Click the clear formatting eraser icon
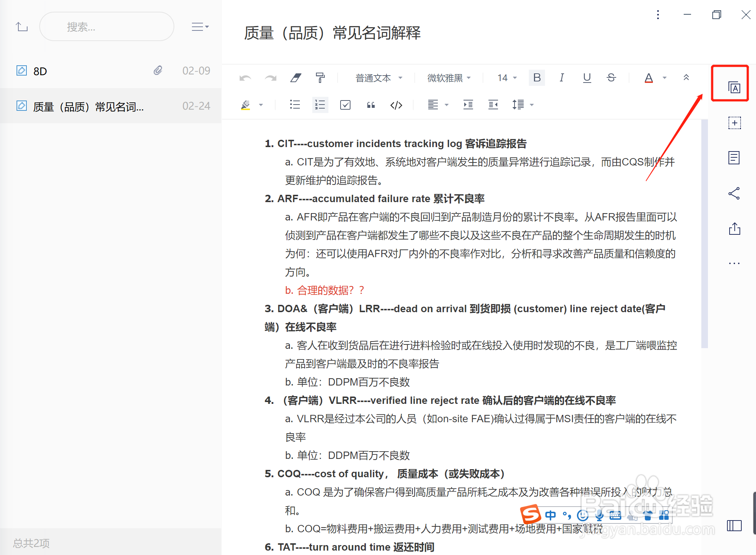Viewport: 756px width, 555px height. click(x=296, y=78)
